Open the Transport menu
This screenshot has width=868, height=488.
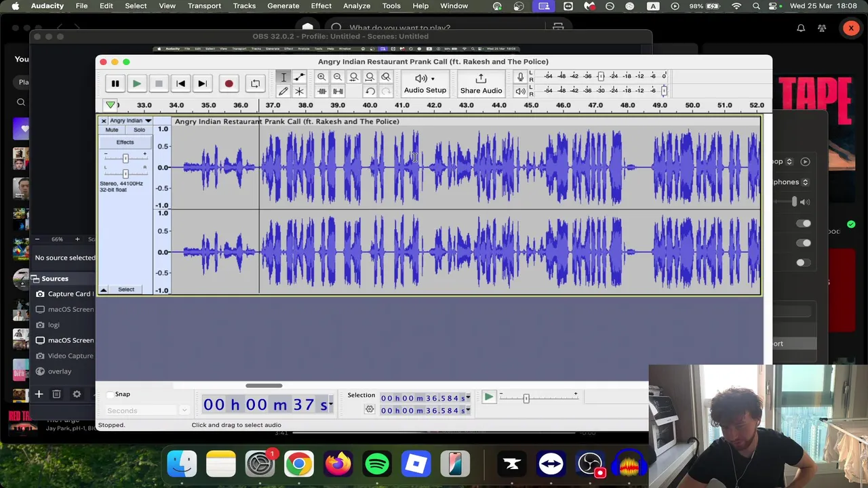pyautogui.click(x=204, y=6)
